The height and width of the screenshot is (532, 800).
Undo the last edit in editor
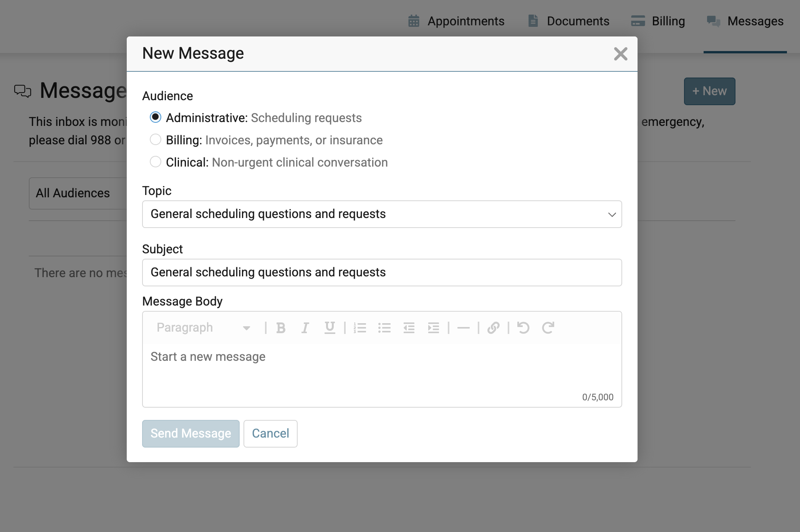pos(523,328)
